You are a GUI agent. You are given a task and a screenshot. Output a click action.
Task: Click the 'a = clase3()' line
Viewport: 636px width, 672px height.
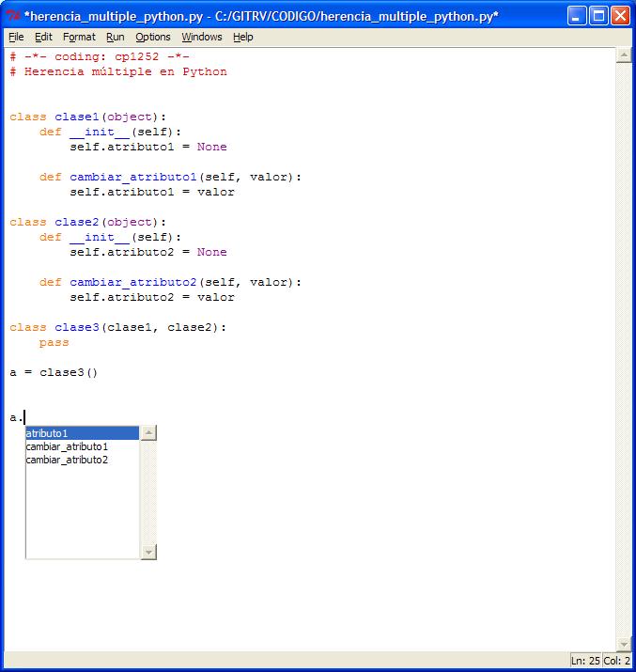(x=54, y=372)
